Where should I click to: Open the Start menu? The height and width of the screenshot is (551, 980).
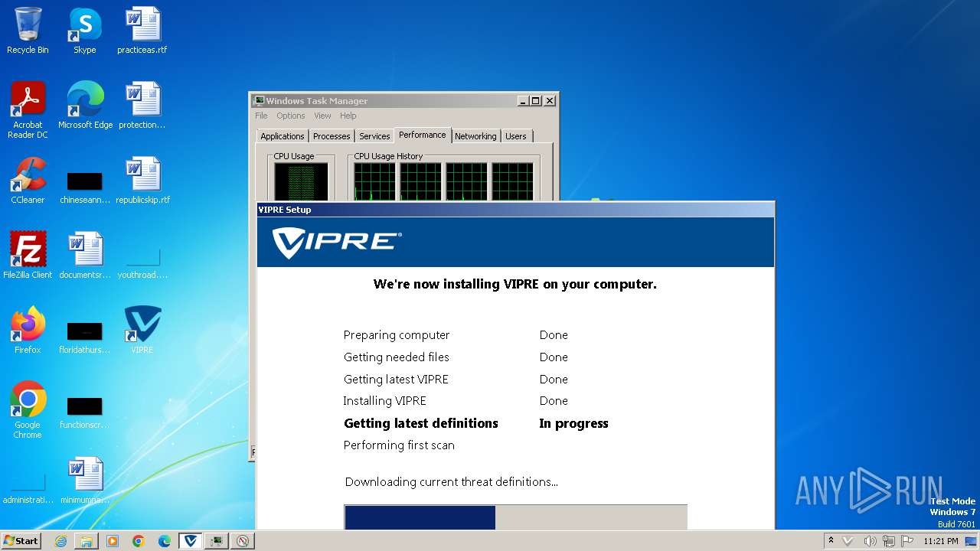pos(21,541)
